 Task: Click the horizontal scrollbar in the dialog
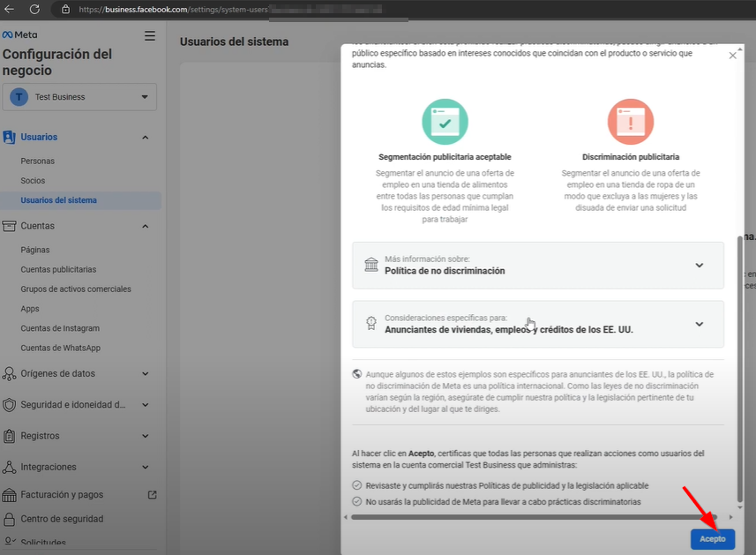click(535, 517)
